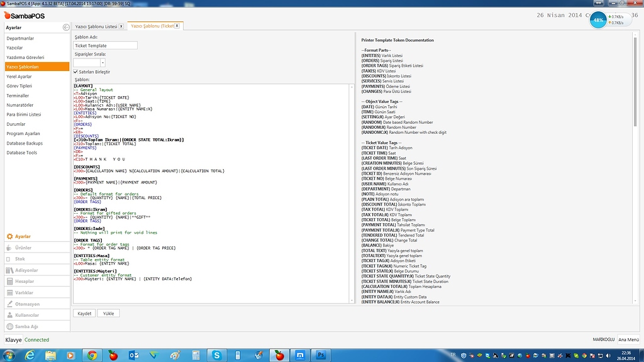Go to the Otomasyon section

(x=27, y=304)
